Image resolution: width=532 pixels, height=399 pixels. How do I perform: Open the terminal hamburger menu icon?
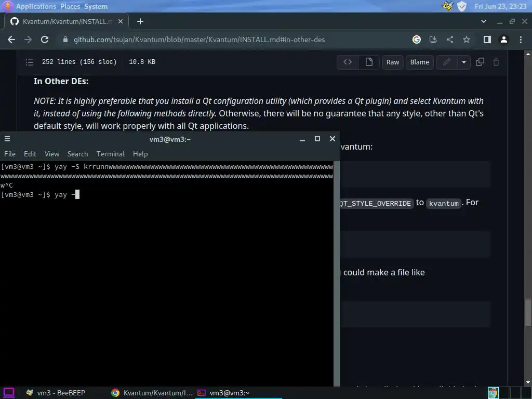[x=7, y=139]
